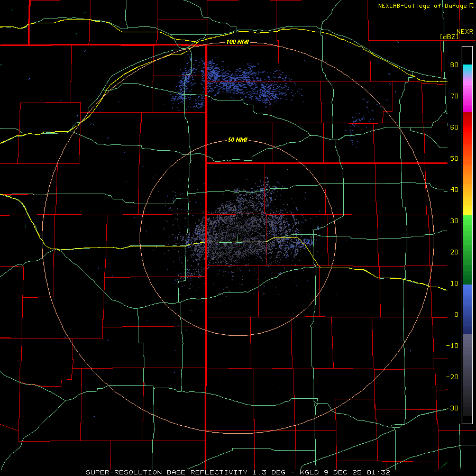Screen dimensions: 476x476
Task: Click the 0 value on the dBZ scale
Action: coord(456,315)
